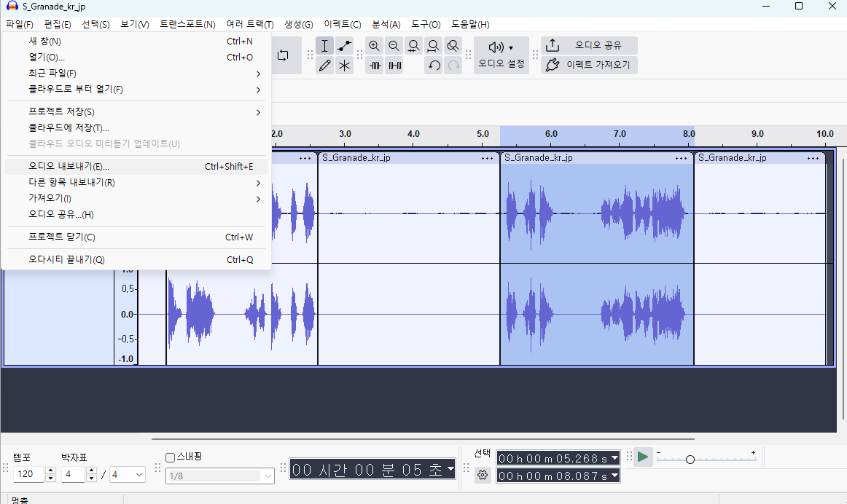The image size is (847, 504).
Task: Click the tempo input field showing 120
Action: click(x=28, y=475)
